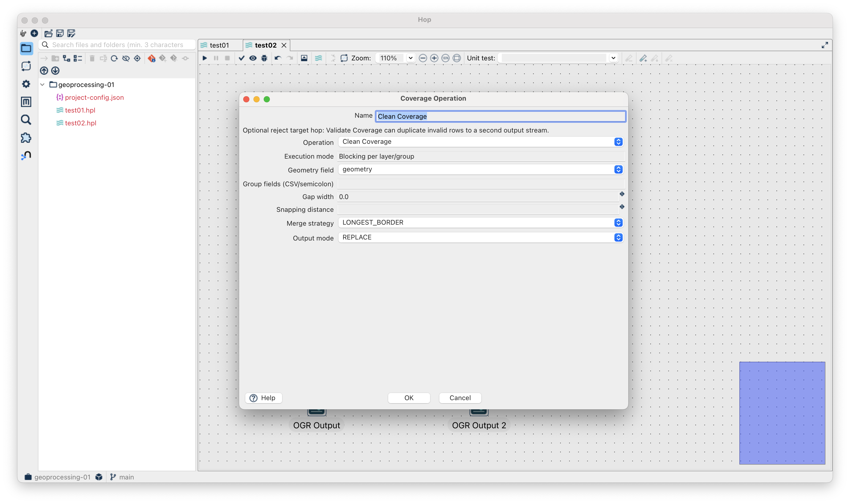The image size is (850, 504).
Task: Select test02.hpl in file explorer
Action: tap(81, 123)
